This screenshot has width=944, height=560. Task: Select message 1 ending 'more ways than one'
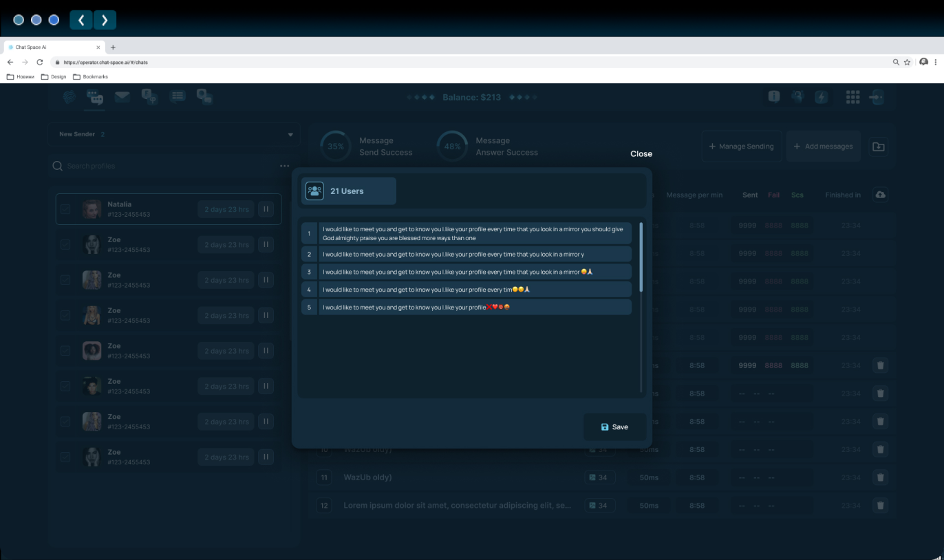(x=466, y=233)
